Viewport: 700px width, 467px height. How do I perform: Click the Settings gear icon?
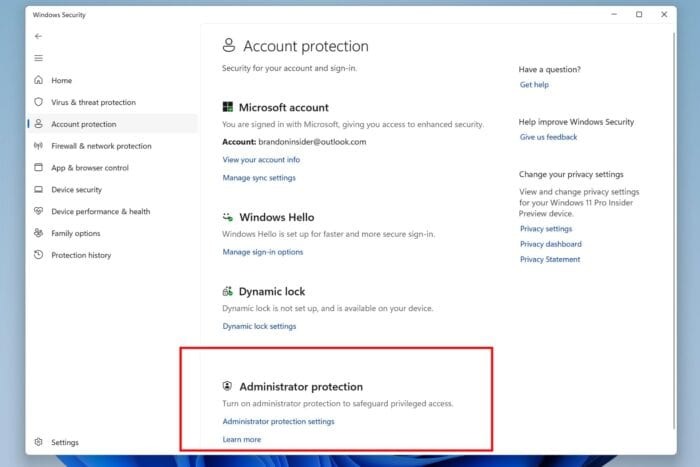[x=39, y=442]
